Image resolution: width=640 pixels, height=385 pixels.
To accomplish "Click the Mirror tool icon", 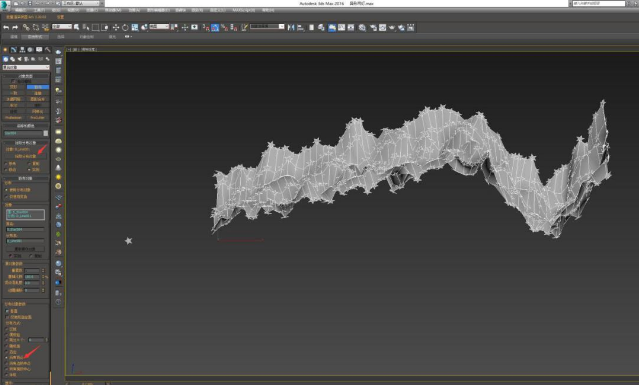I will [291, 27].
